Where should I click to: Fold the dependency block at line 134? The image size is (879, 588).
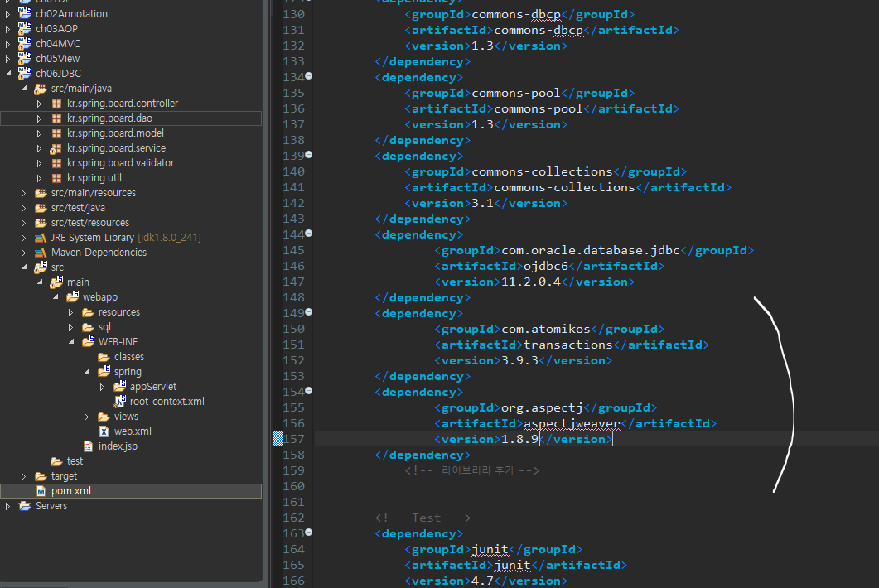[x=308, y=76]
